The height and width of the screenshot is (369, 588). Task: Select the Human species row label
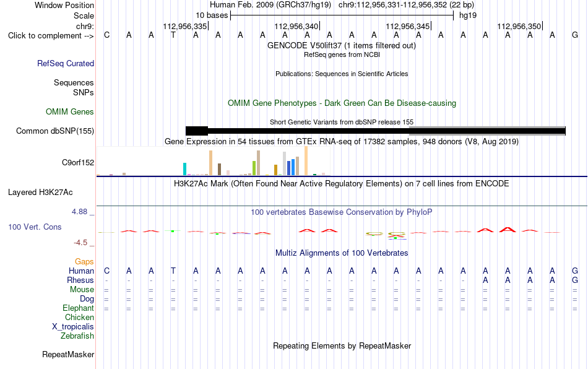[x=81, y=271]
